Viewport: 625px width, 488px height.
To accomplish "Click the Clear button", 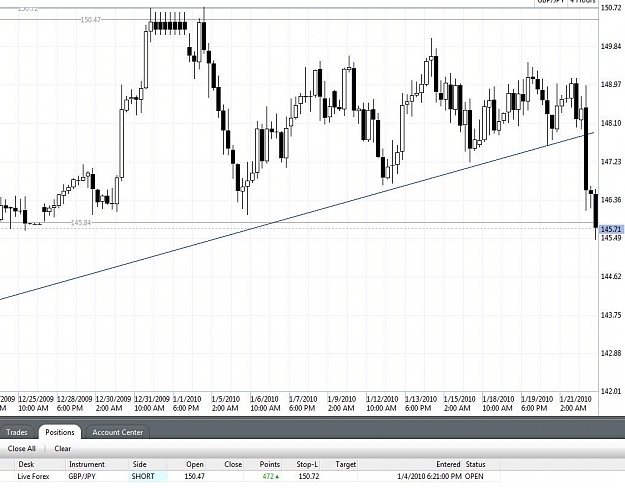I will (63, 449).
